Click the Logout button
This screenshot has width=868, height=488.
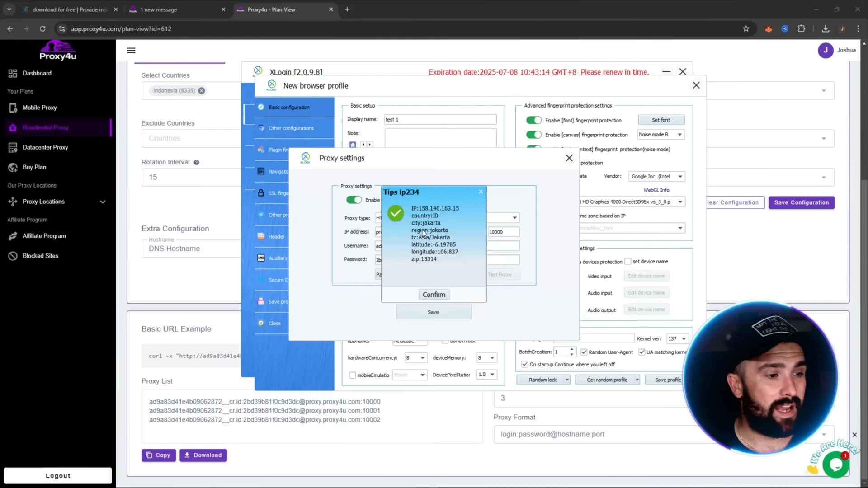pyautogui.click(x=58, y=475)
